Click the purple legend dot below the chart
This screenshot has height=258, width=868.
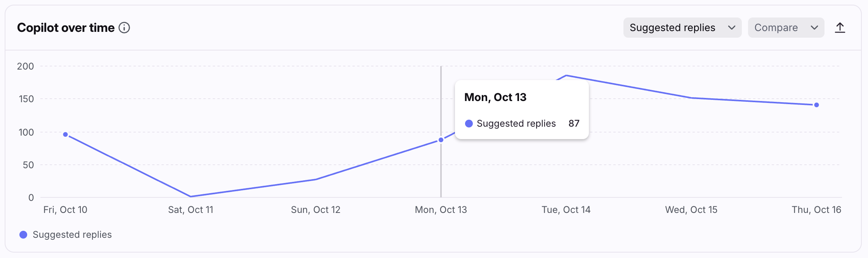(23, 235)
